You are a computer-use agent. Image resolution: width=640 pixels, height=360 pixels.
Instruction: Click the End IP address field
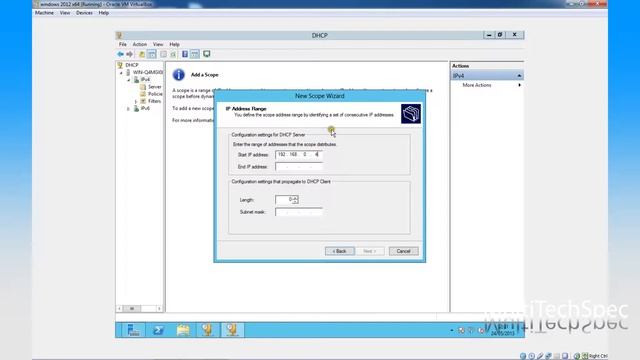[x=299, y=167]
